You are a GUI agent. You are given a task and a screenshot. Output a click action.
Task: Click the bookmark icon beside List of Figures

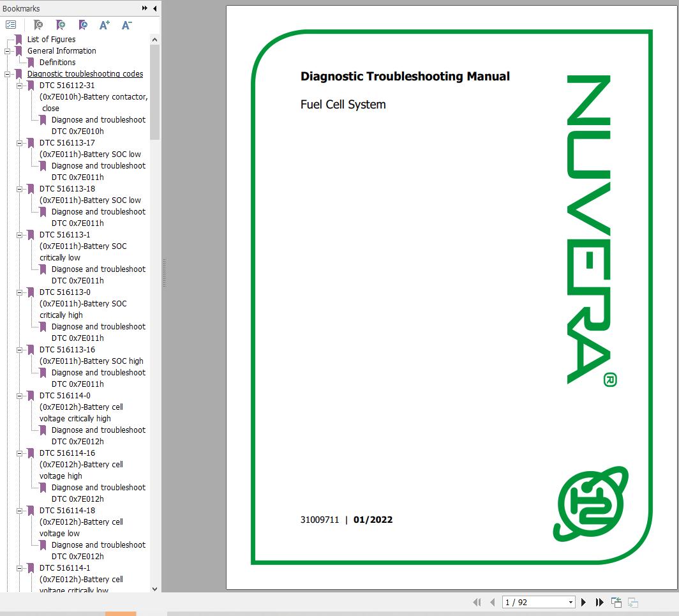[19, 40]
